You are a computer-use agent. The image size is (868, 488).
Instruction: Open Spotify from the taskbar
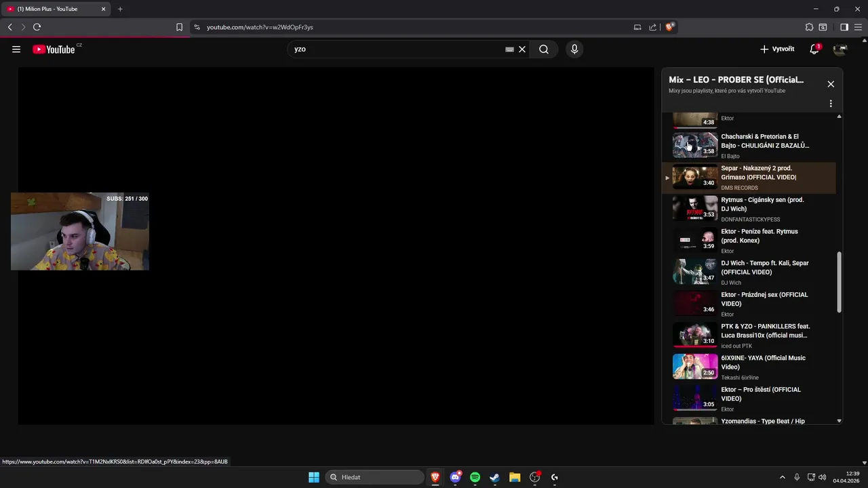pos(475,477)
